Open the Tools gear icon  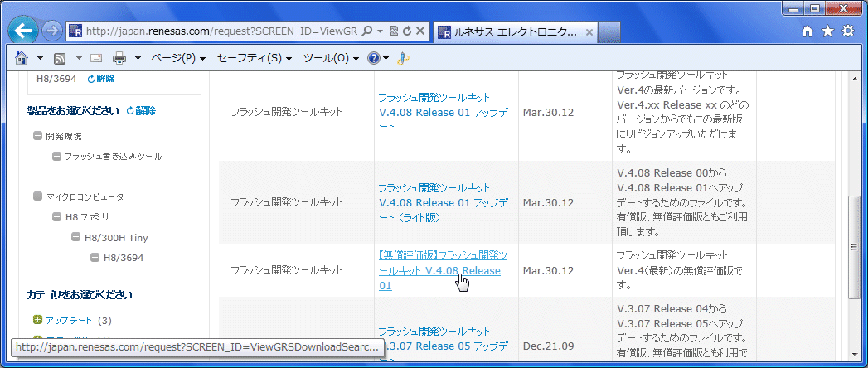(847, 31)
